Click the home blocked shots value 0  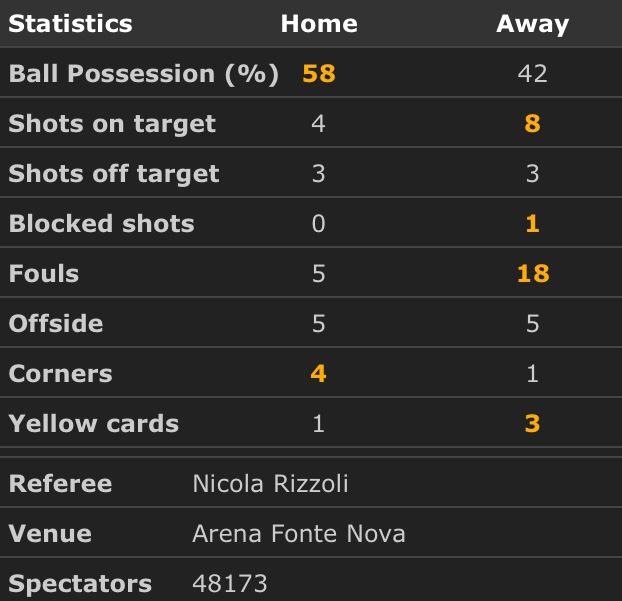pos(318,224)
